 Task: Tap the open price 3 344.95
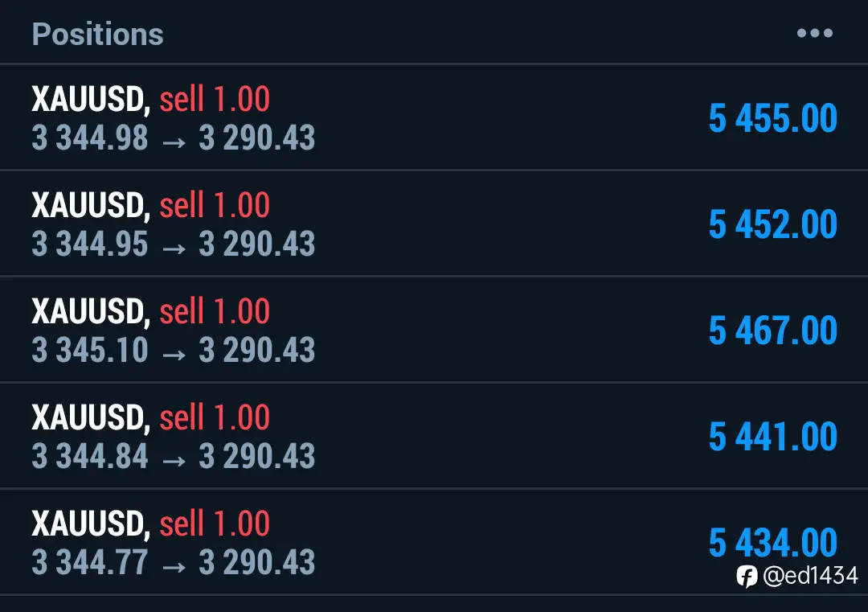click(x=90, y=244)
